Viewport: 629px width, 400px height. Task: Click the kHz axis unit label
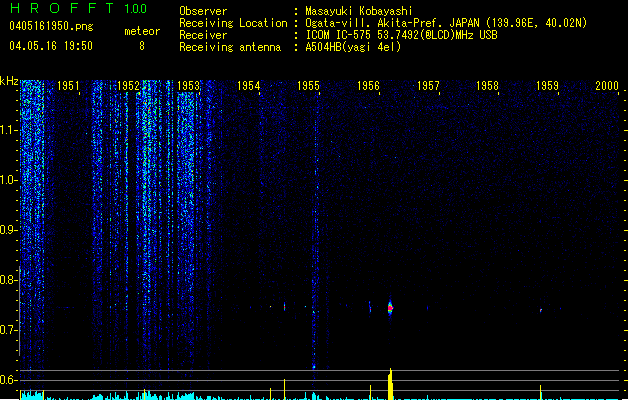9,81
